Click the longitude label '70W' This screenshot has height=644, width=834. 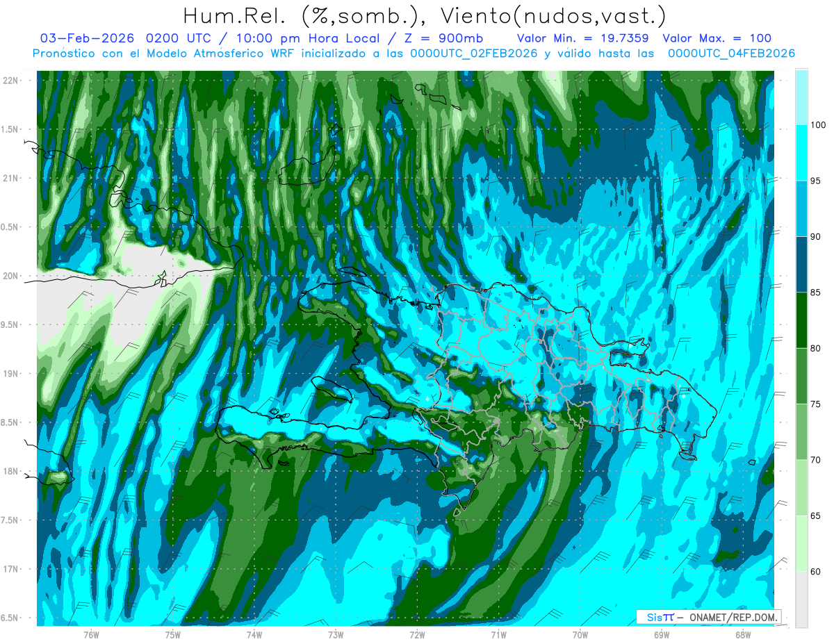580,635
